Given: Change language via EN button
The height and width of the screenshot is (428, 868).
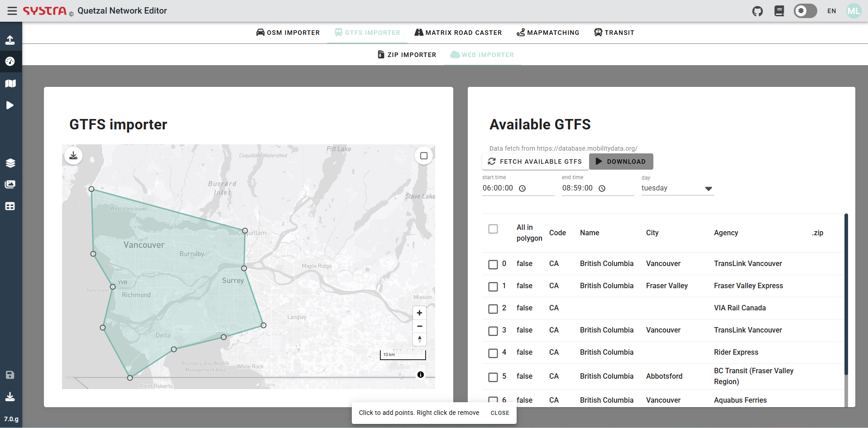Looking at the screenshot, I should pos(832,11).
